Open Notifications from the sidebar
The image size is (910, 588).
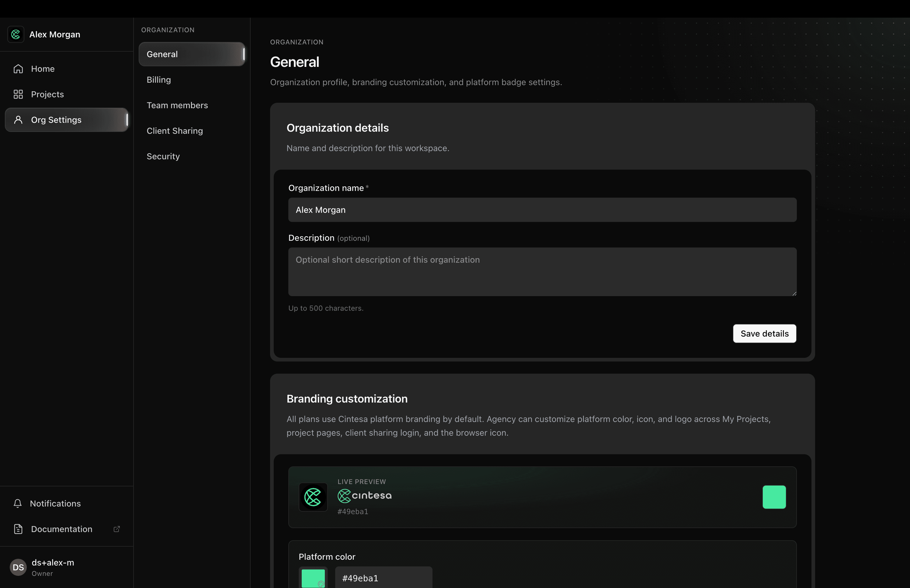click(x=66, y=503)
